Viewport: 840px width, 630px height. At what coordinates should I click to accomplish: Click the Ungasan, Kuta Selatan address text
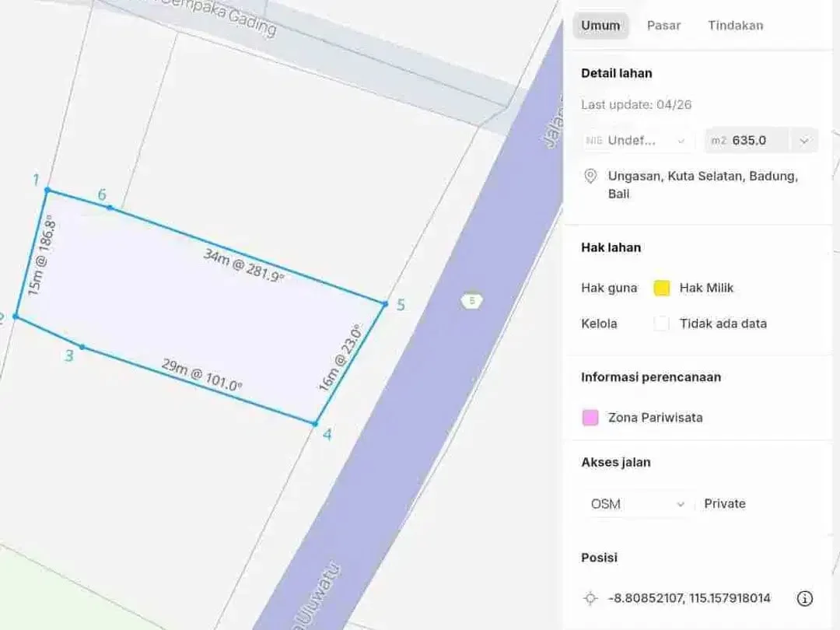(x=703, y=185)
